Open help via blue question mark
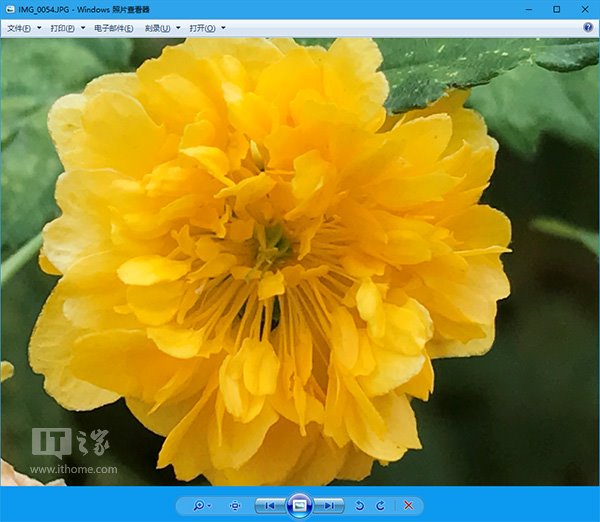 click(588, 28)
